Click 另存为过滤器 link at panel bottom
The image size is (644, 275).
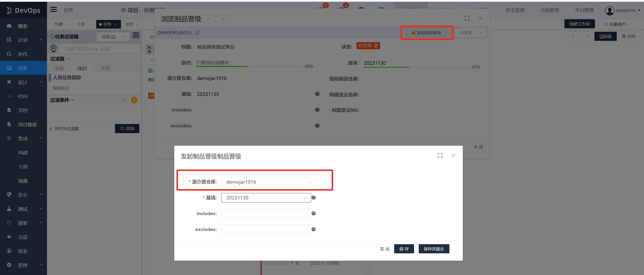coord(66,128)
